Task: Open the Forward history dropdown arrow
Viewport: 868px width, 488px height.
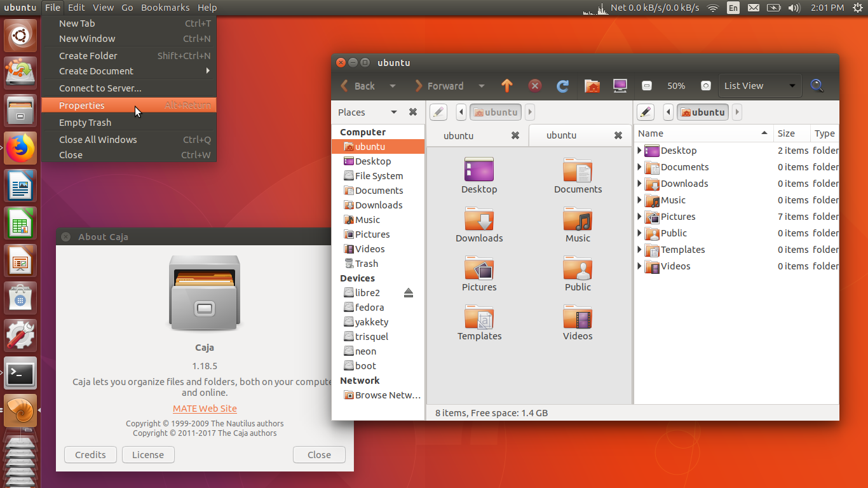Action: [x=482, y=86]
